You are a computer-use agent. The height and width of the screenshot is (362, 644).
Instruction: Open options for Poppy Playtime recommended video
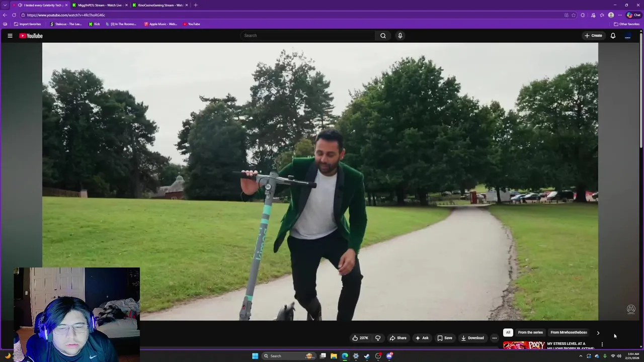[602, 344]
